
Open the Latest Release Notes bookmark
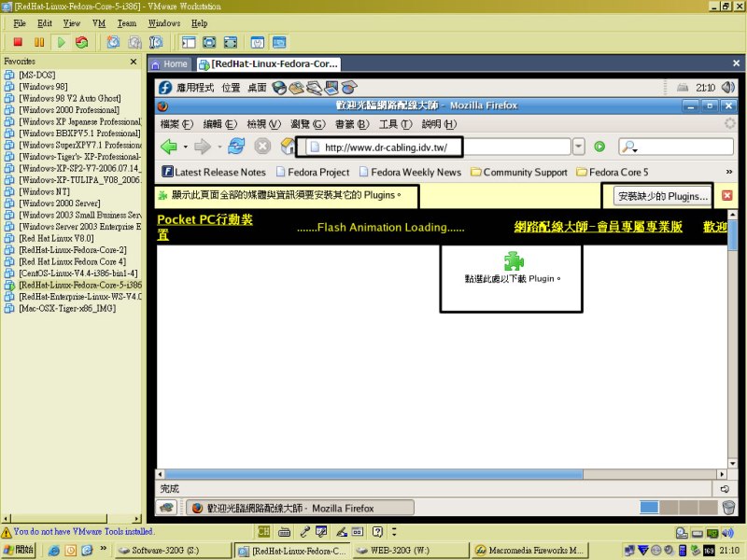point(214,172)
